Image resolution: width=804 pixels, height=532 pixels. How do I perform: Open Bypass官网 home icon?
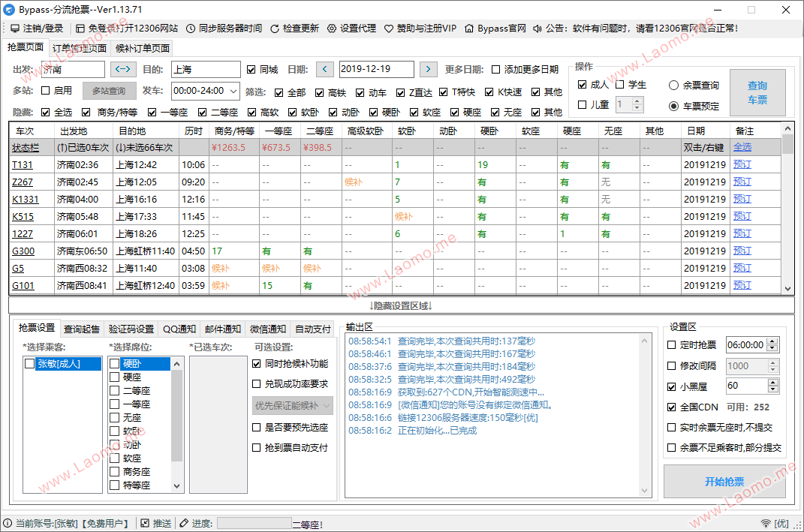coord(469,29)
